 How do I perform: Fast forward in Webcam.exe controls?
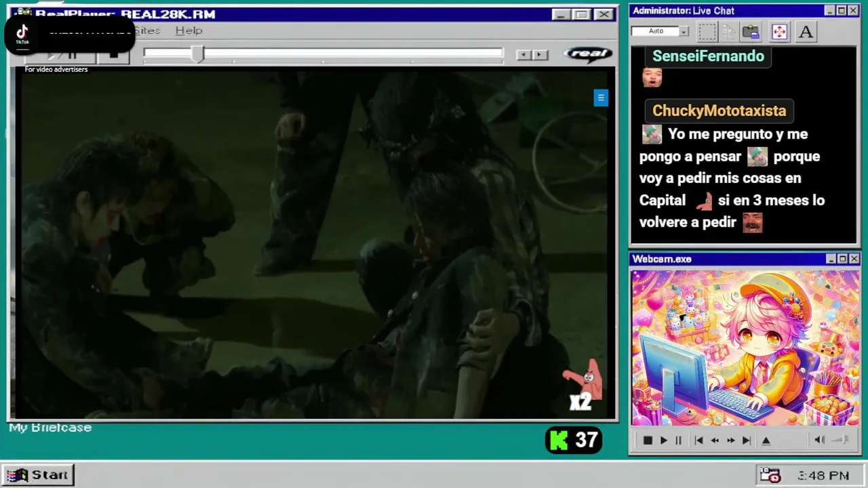[x=730, y=441]
